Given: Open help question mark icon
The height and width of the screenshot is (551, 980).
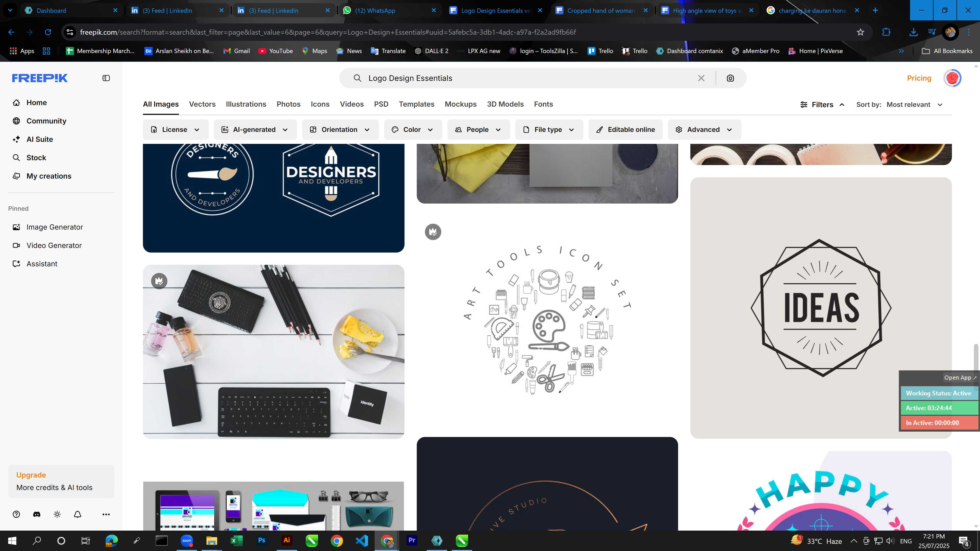Looking at the screenshot, I should pyautogui.click(x=16, y=514).
